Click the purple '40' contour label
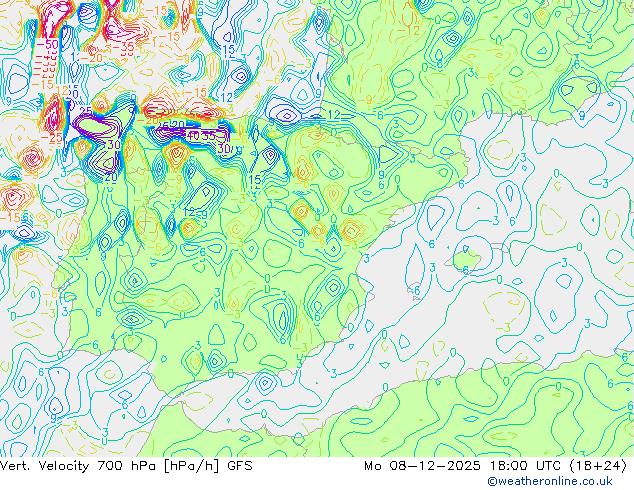This screenshot has width=634, height=490. [193, 136]
